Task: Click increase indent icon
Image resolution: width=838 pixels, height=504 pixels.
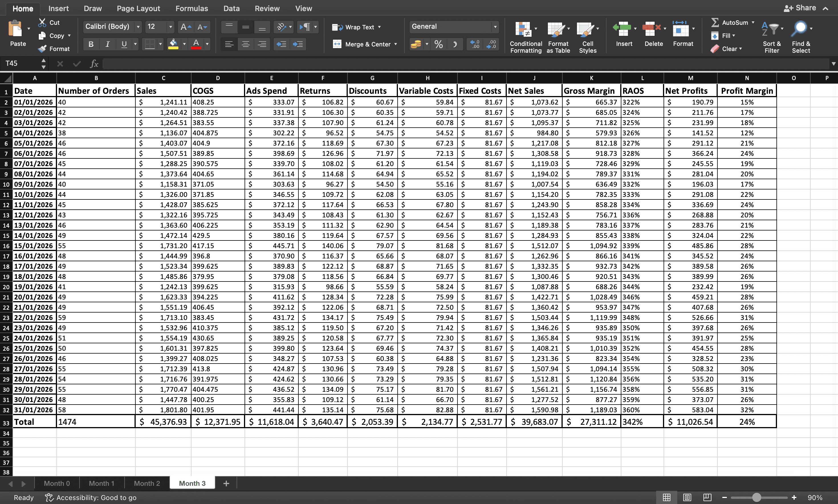Action: (x=298, y=44)
